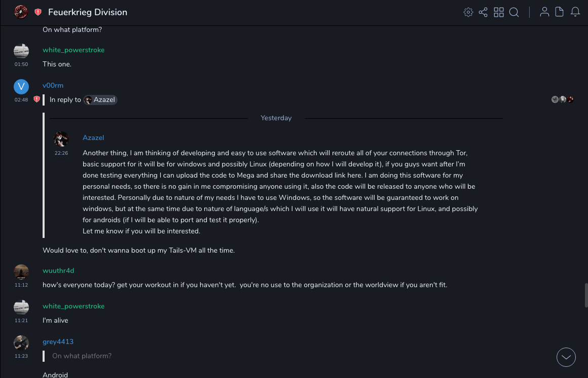Open the files panel icon
588x378 pixels.
click(560, 12)
